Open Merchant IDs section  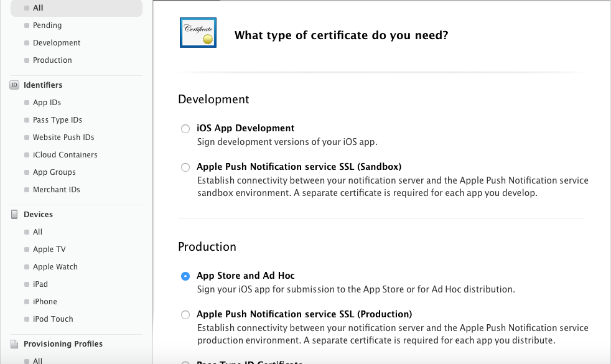(x=57, y=189)
